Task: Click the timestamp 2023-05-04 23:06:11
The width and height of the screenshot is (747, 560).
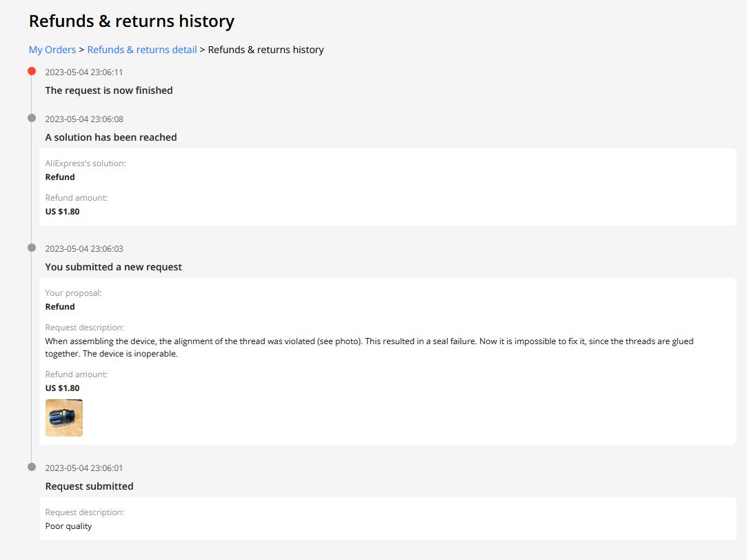Action: coord(84,72)
